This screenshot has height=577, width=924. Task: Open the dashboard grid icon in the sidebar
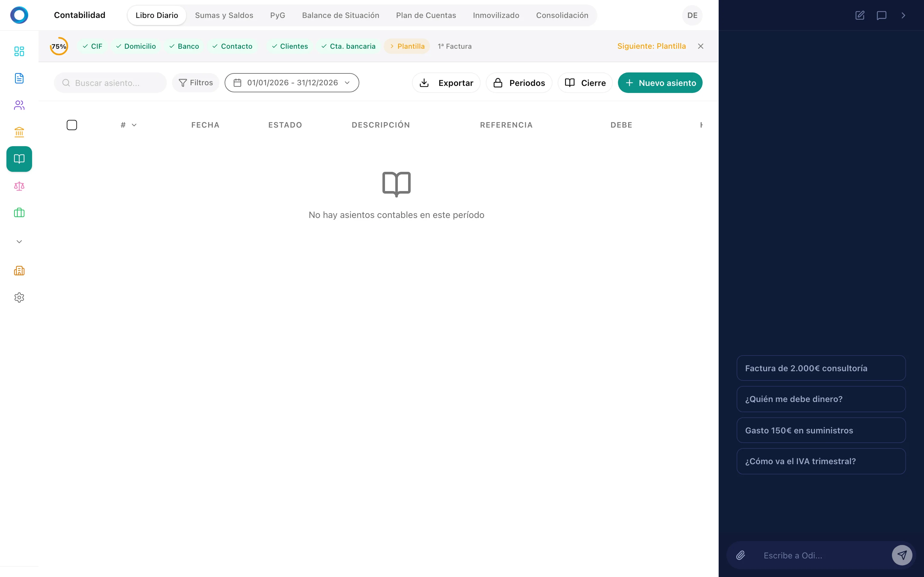(x=19, y=51)
